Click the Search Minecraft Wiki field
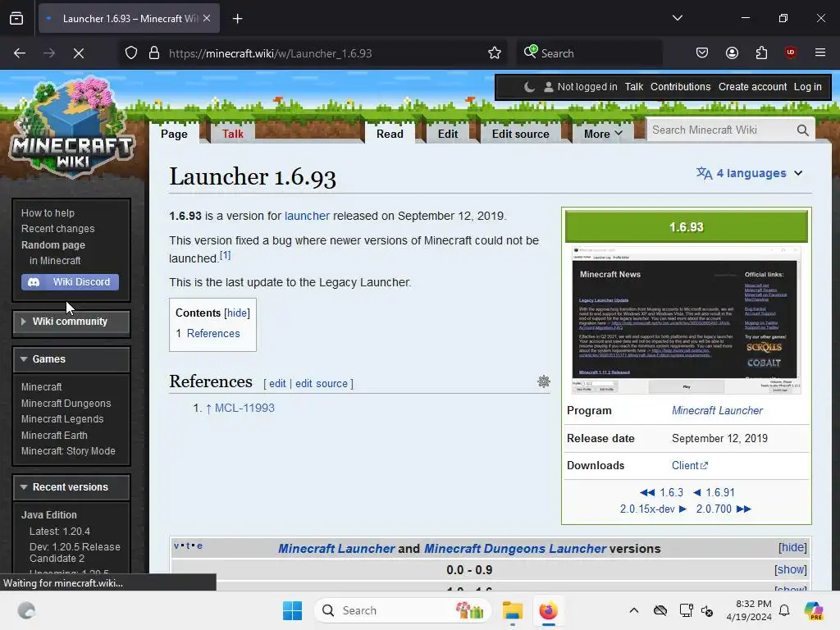This screenshot has height=630, width=840. click(720, 130)
